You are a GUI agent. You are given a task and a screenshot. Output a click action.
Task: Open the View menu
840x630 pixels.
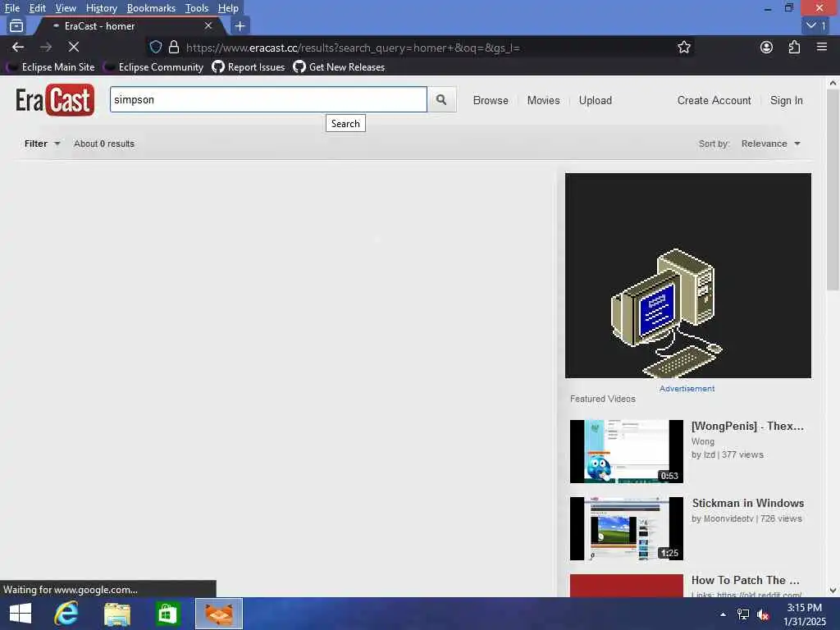tap(66, 8)
